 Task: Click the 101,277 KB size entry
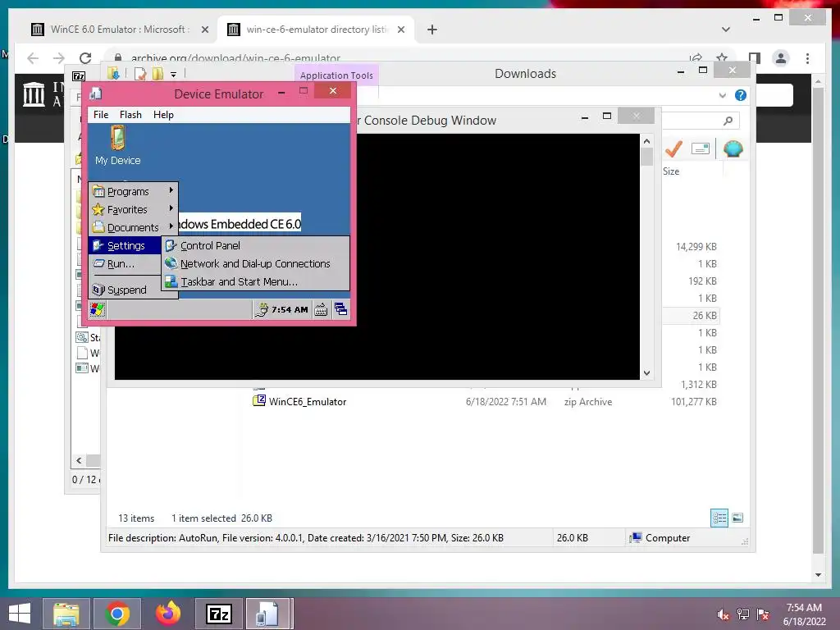[694, 401]
